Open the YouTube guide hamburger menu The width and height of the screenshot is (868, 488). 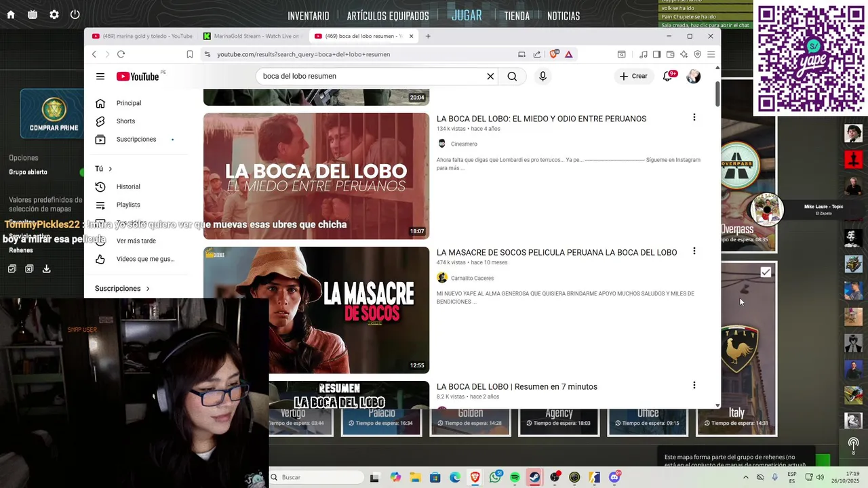coord(100,77)
